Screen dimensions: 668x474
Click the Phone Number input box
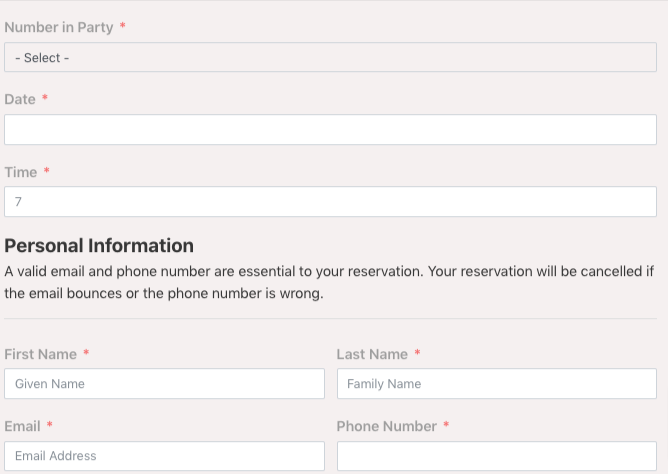tap(496, 456)
